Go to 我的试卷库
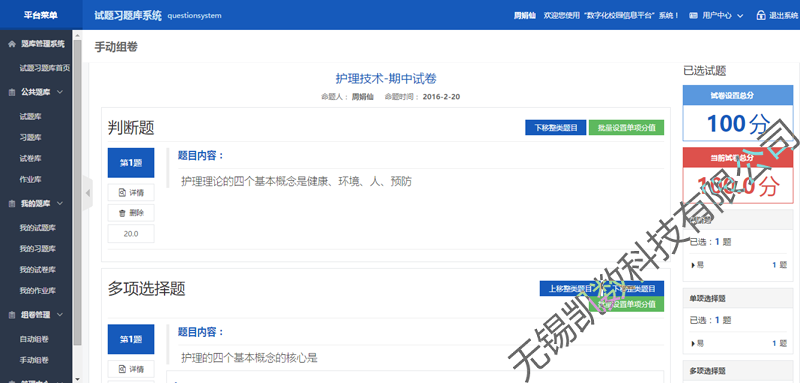This screenshot has width=800, height=383. tap(38, 270)
